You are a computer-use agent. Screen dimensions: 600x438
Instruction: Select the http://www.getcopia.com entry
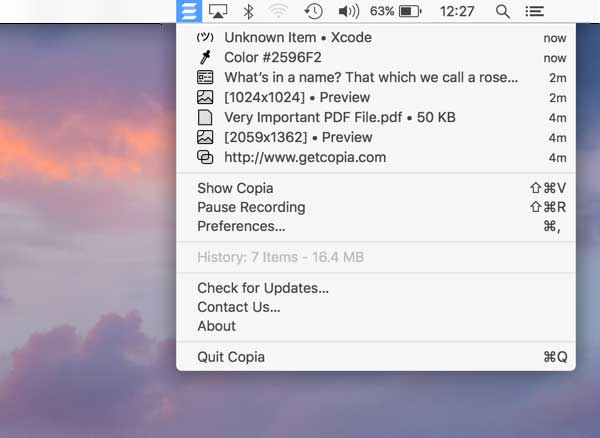tap(376, 157)
